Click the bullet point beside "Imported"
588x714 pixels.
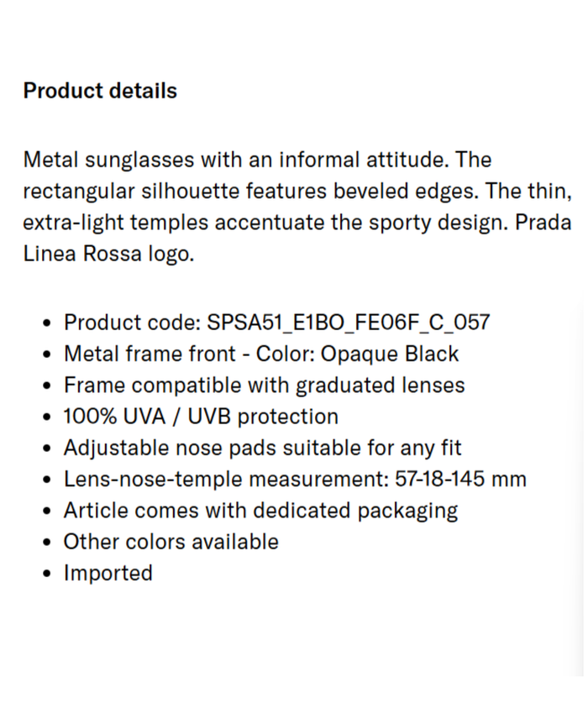(x=47, y=575)
